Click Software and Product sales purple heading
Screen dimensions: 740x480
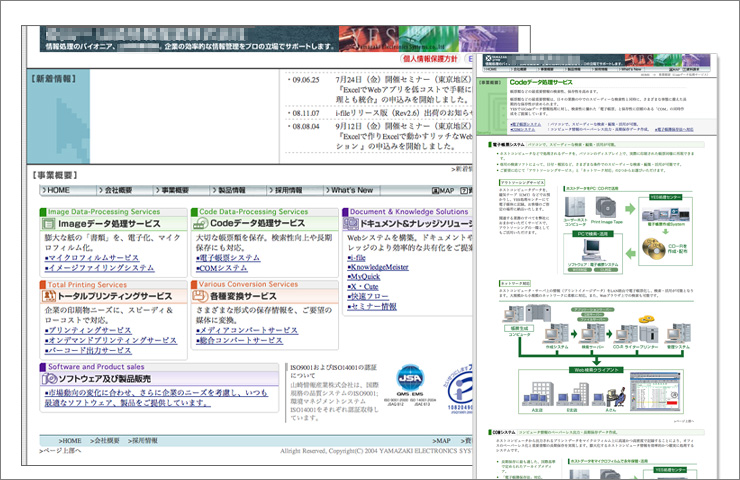pyautogui.click(x=96, y=367)
